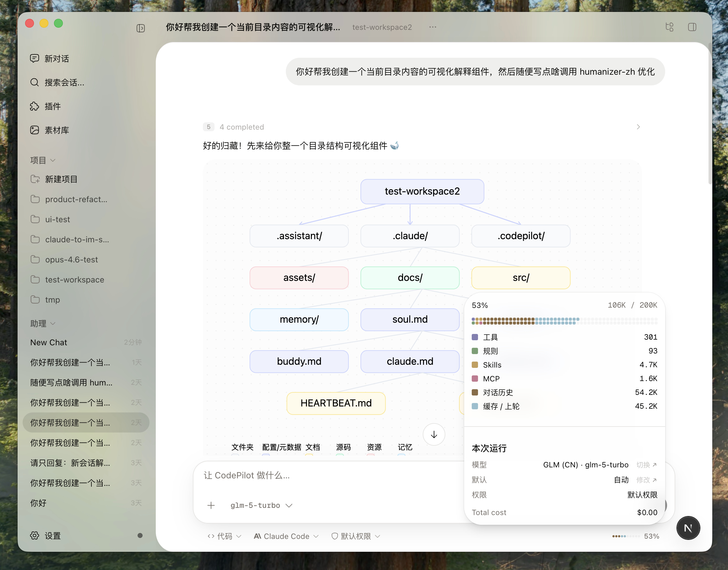Focus the 让 CodePilot 做什么 input field
This screenshot has height=570, width=728.
(329, 475)
